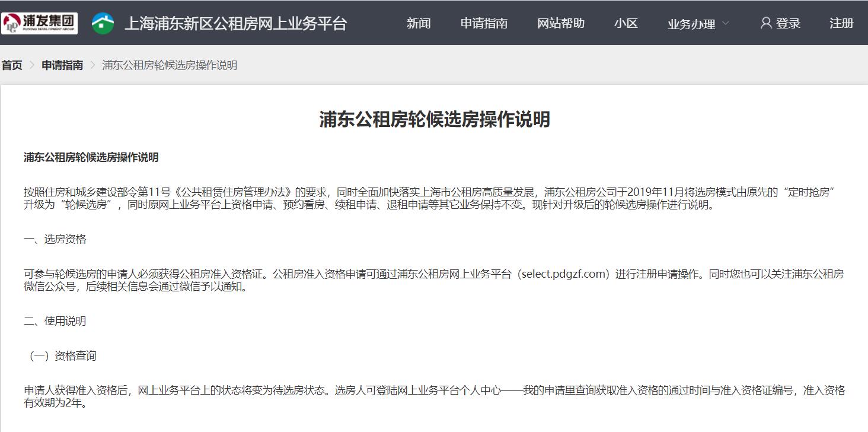Image resolution: width=868 pixels, height=432 pixels.
Task: Click the 登录 login link
Action: tap(788, 23)
